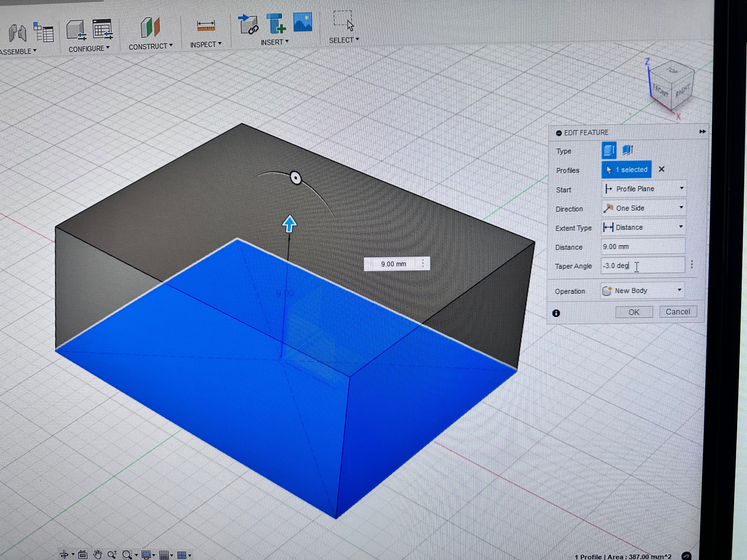Click the info icon in Edit Feature dialog
The height and width of the screenshot is (560, 747).
click(556, 313)
